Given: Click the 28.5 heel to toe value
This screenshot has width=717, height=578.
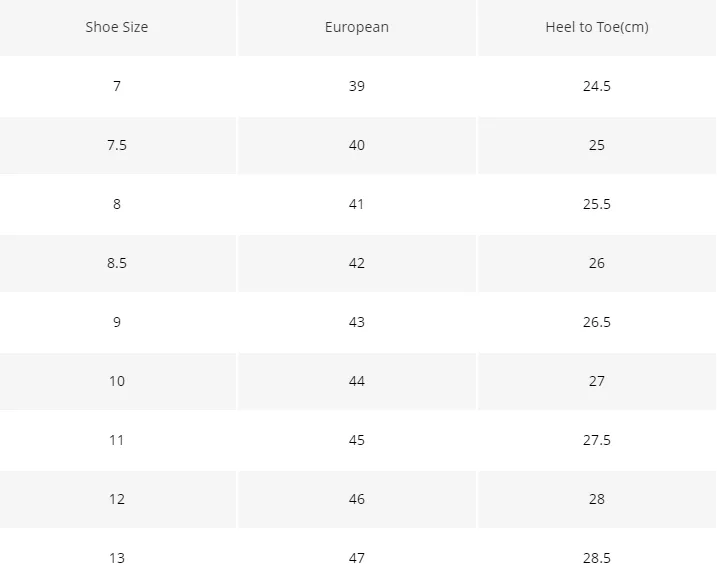Looking at the screenshot, I should click(597, 558).
